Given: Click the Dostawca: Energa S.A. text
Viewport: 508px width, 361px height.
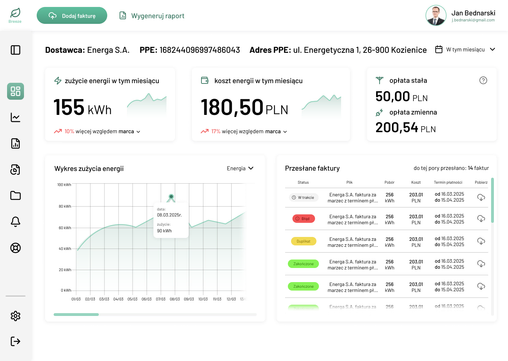Looking at the screenshot, I should [87, 50].
